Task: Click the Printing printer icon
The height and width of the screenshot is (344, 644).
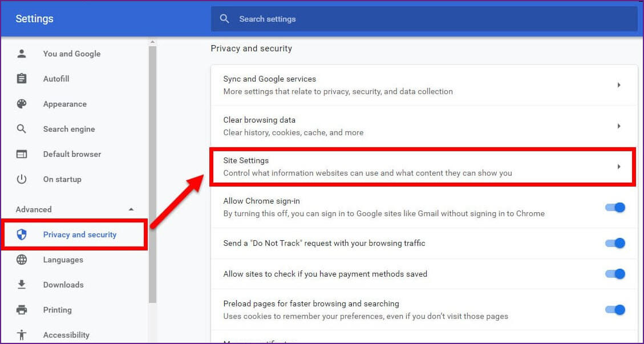Action: point(22,310)
